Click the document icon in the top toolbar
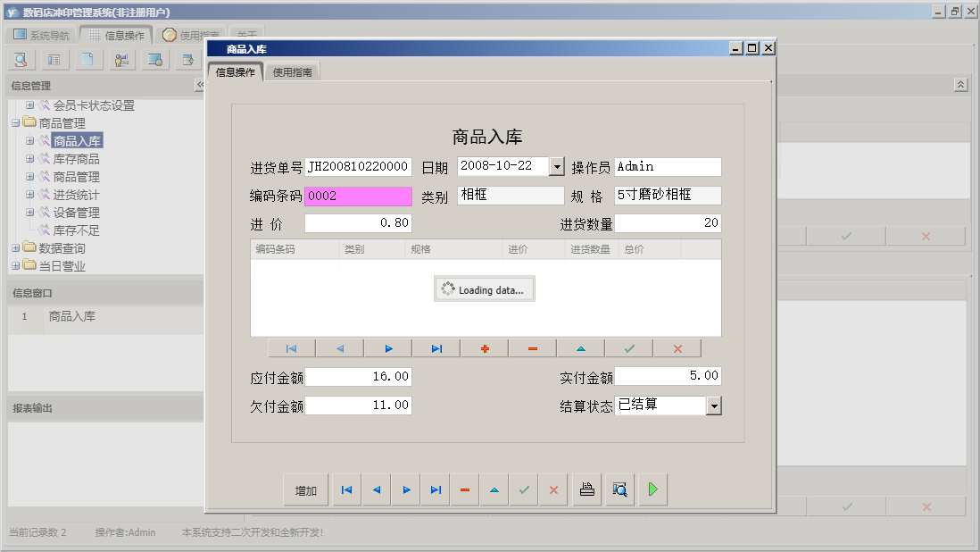The width and height of the screenshot is (980, 552). [x=87, y=59]
